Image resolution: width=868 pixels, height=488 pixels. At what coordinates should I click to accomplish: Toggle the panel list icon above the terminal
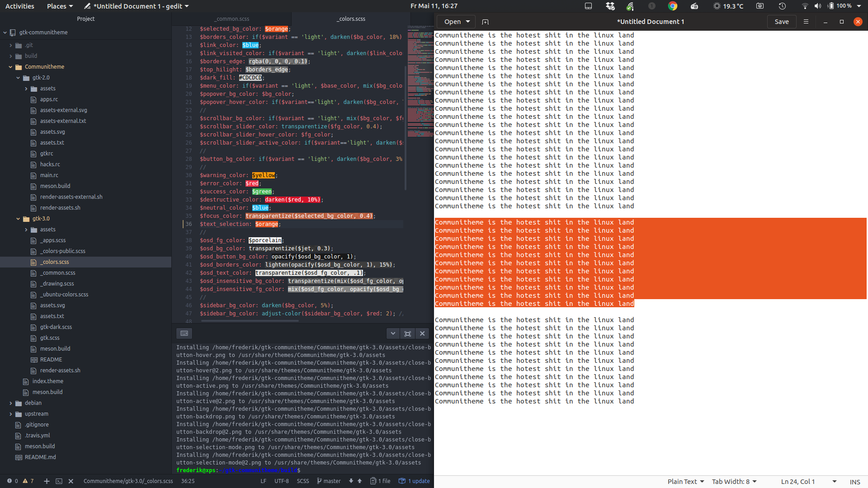[x=184, y=333]
